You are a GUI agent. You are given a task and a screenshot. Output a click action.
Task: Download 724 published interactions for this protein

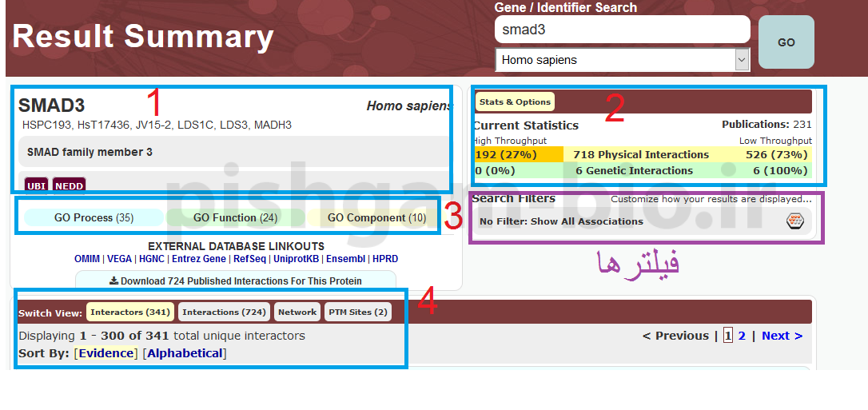[x=235, y=281]
